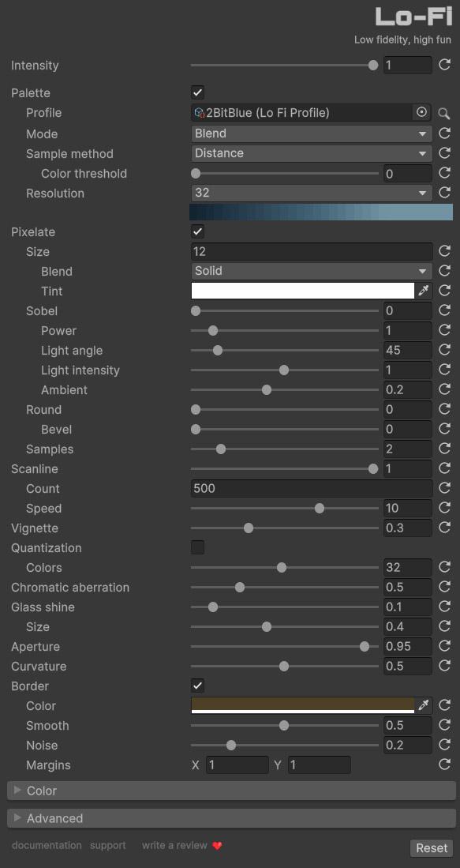Open the Sample method Distance dropdown

tap(312, 153)
